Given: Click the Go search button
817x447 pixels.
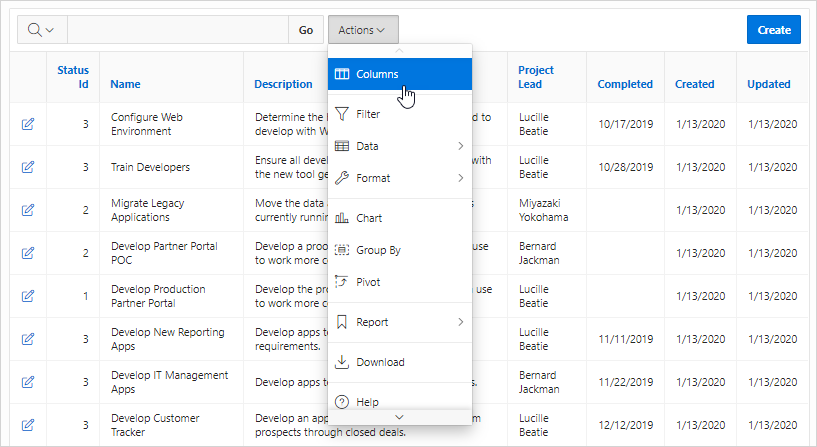Looking at the screenshot, I should click(x=306, y=30).
